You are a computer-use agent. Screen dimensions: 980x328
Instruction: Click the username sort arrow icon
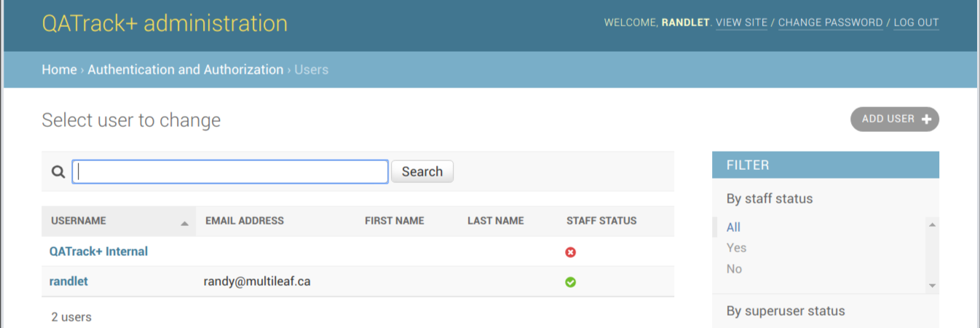click(x=185, y=223)
